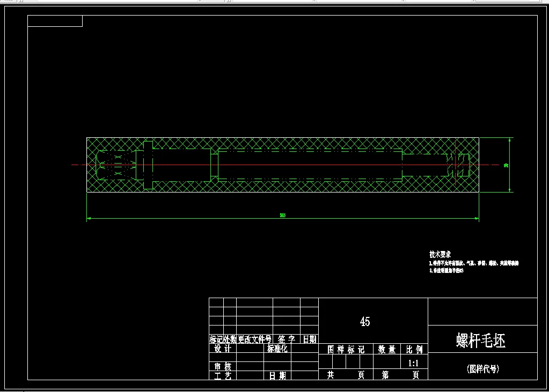Select the 签字 column header

287,339
